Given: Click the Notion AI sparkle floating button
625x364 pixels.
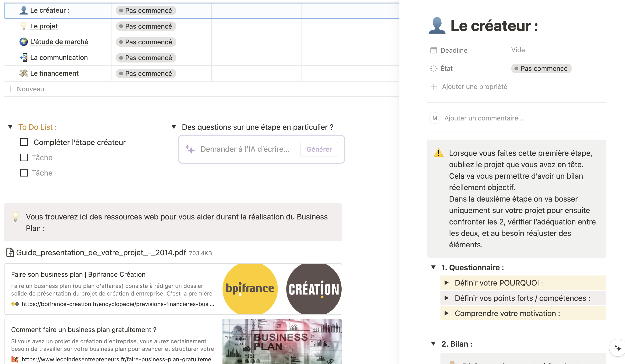Looking at the screenshot, I should (x=618, y=348).
